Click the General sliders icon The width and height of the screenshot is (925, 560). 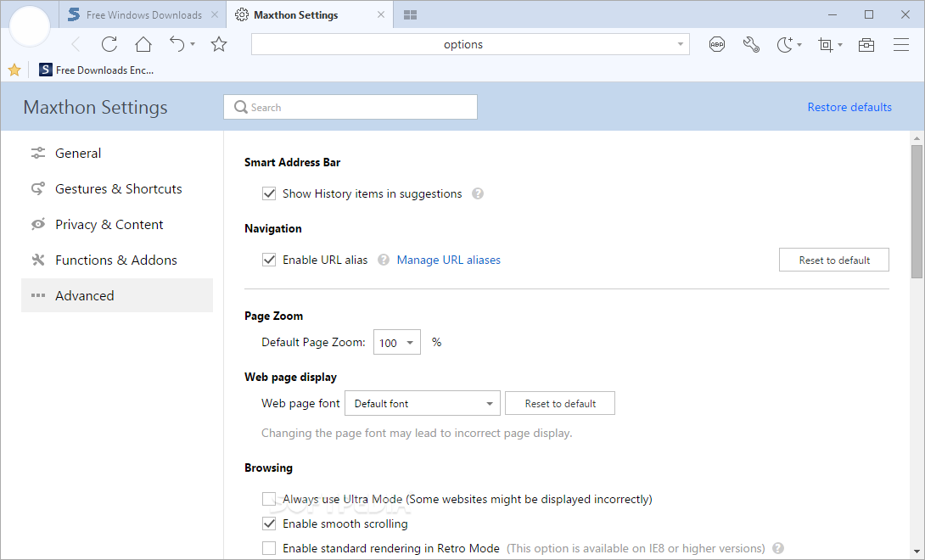38,153
